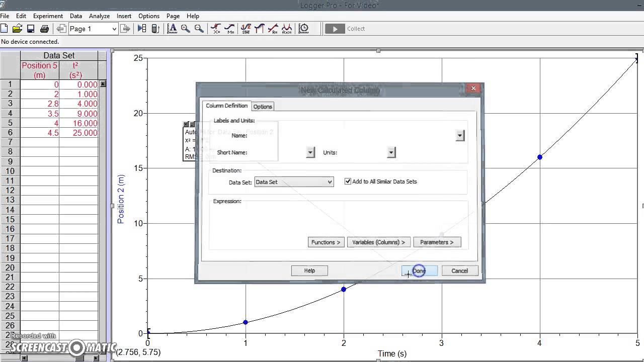This screenshot has height=362, width=644.
Task: Select the t² column header
Action: click(x=78, y=70)
